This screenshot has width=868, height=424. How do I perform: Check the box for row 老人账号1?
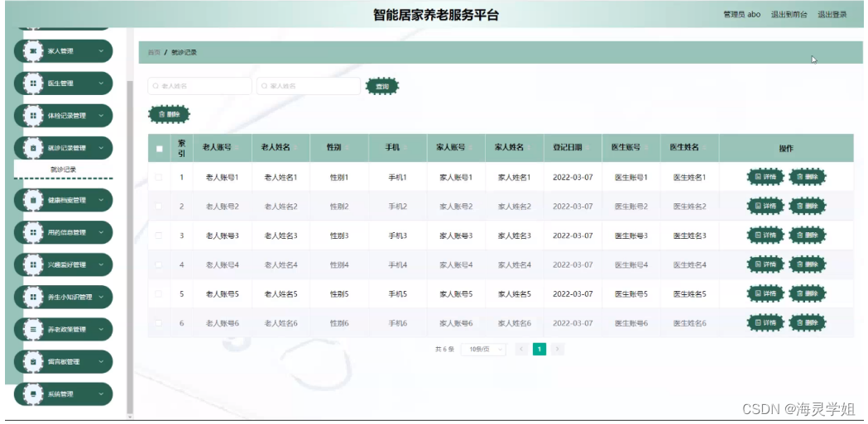click(159, 177)
